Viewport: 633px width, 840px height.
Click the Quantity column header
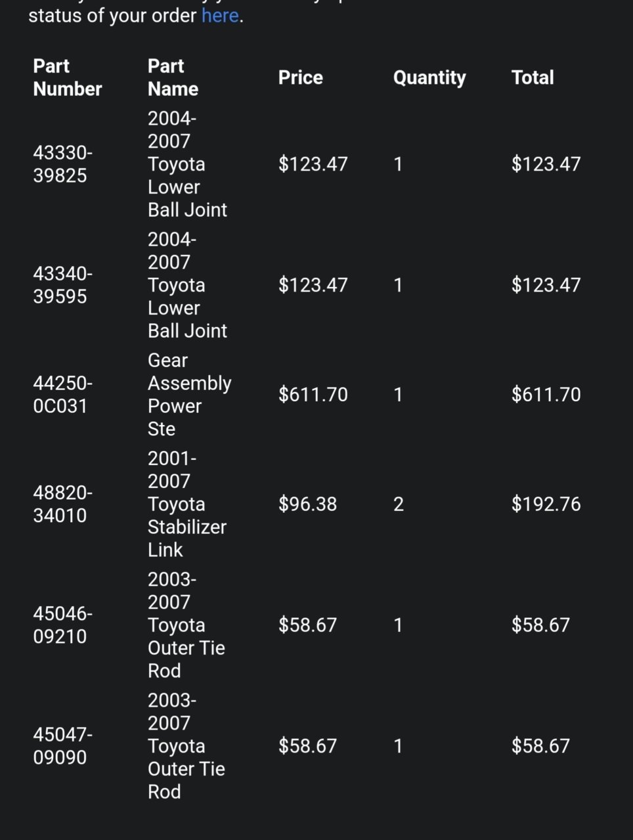click(x=429, y=77)
